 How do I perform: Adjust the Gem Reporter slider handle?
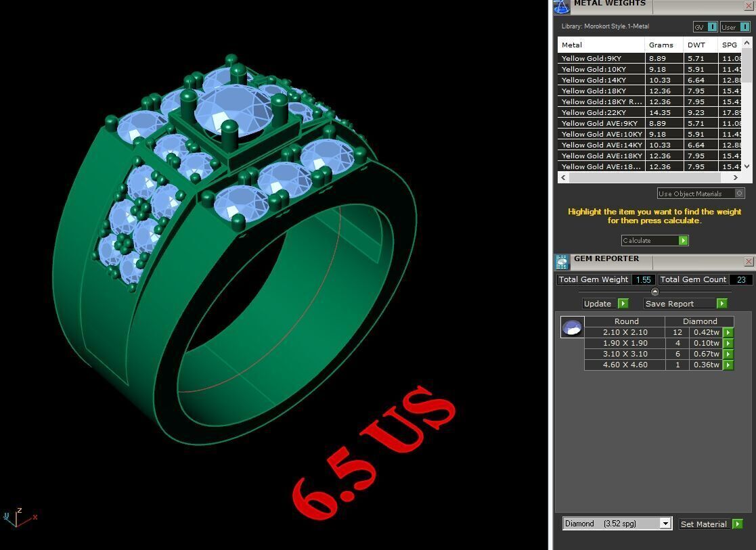(654, 292)
